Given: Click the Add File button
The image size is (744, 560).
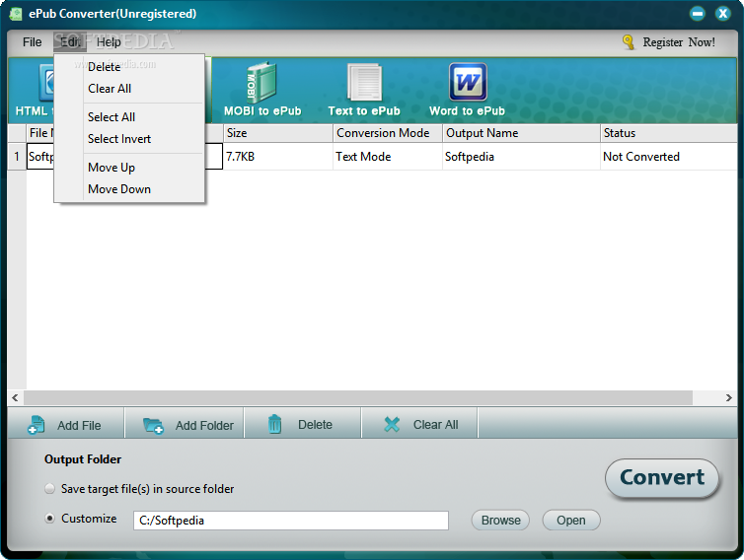Looking at the screenshot, I should 65,424.
